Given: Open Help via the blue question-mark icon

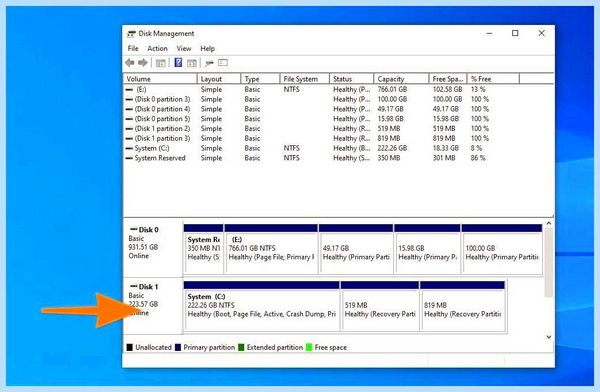Looking at the screenshot, I should point(178,62).
